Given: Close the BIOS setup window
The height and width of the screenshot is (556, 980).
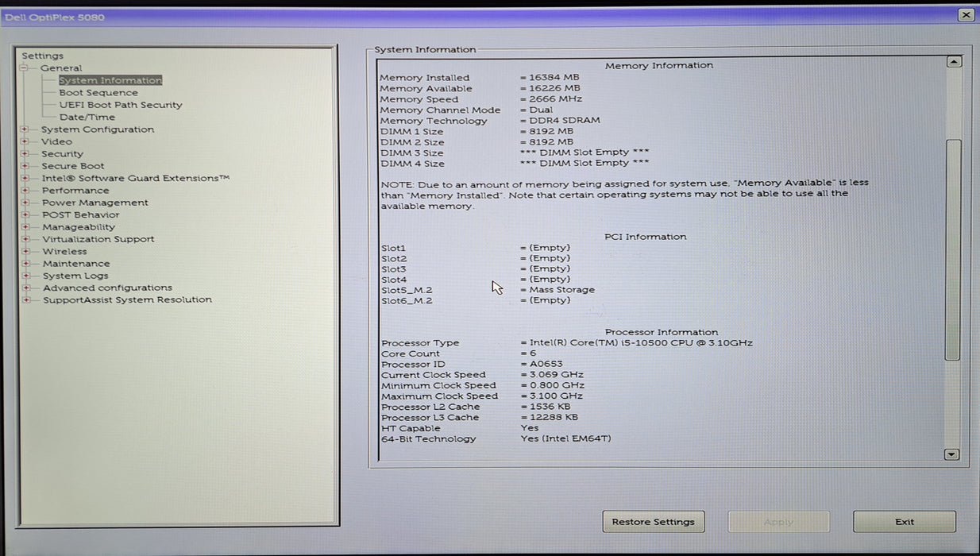Looking at the screenshot, I should pos(966,14).
